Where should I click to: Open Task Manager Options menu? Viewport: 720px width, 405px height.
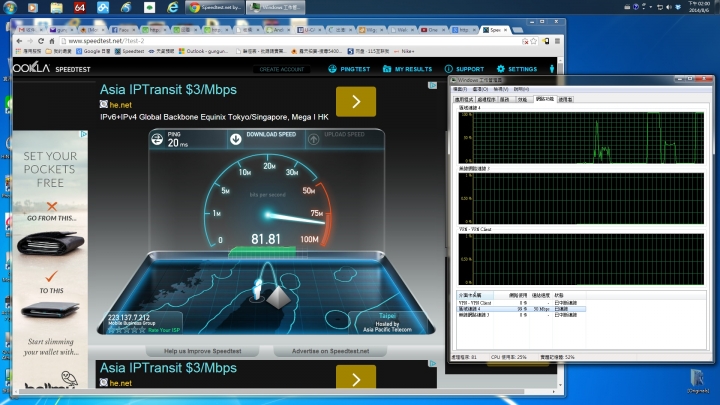(x=480, y=89)
